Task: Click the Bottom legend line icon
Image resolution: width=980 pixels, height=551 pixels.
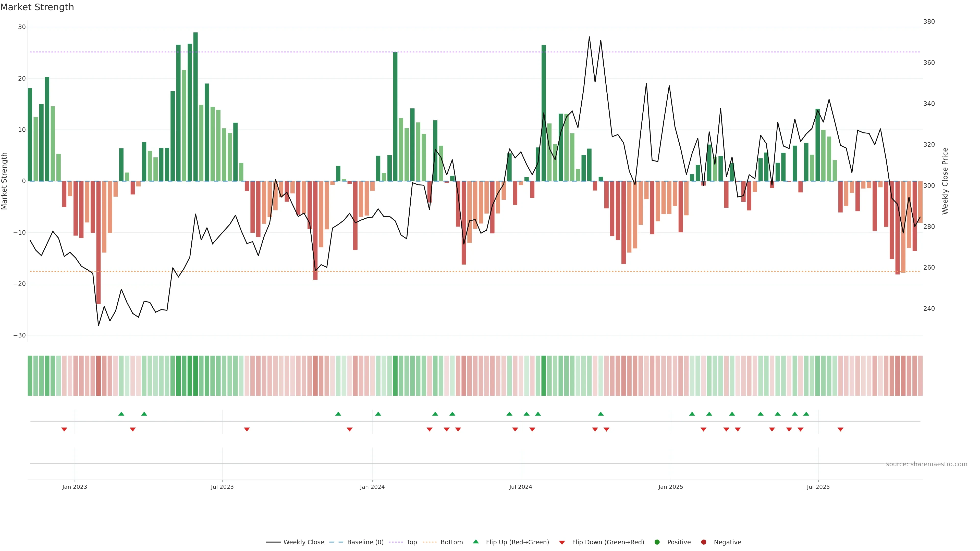Action: click(430, 542)
